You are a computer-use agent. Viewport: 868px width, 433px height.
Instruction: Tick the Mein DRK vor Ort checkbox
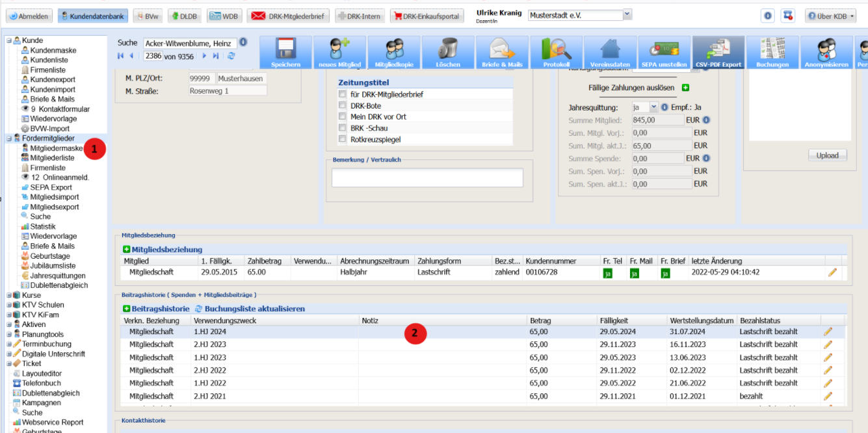pyautogui.click(x=343, y=117)
